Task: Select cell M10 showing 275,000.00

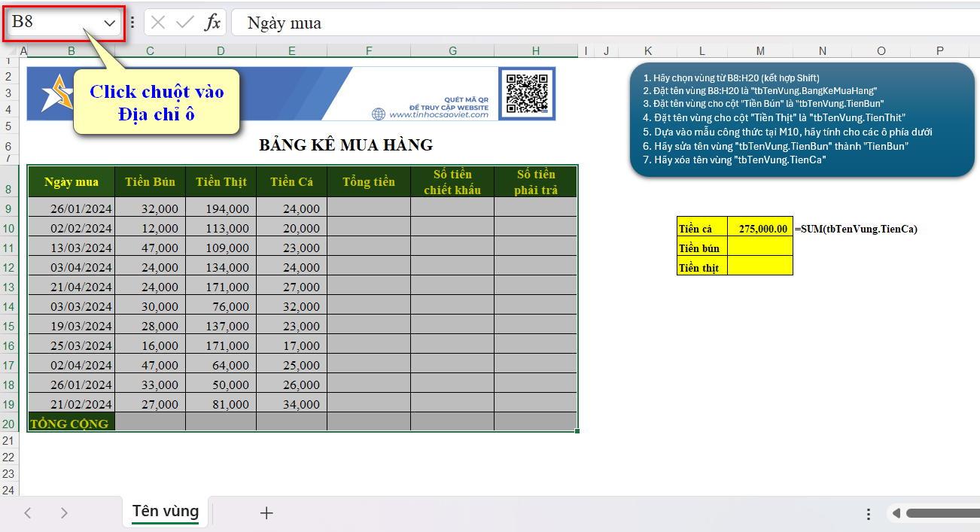Action: (x=760, y=229)
